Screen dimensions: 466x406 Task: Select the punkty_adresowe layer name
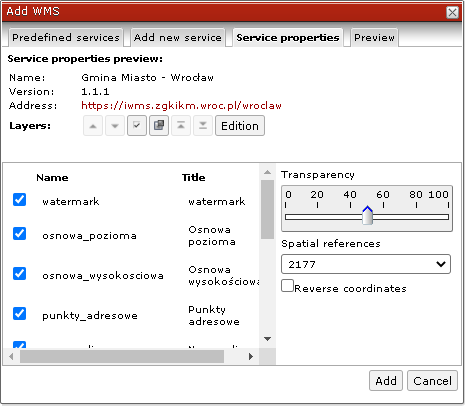point(90,316)
